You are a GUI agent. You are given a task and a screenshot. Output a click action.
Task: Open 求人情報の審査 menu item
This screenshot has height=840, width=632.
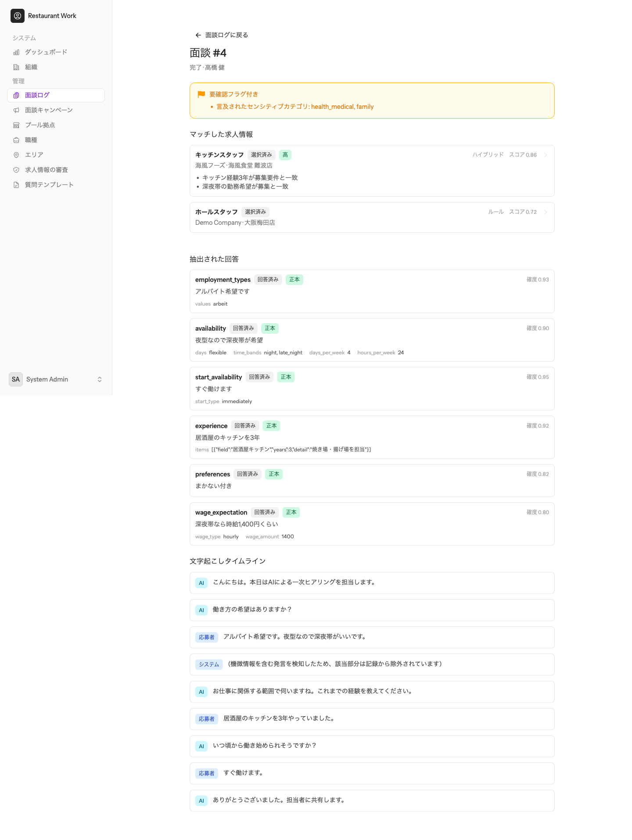point(56,170)
